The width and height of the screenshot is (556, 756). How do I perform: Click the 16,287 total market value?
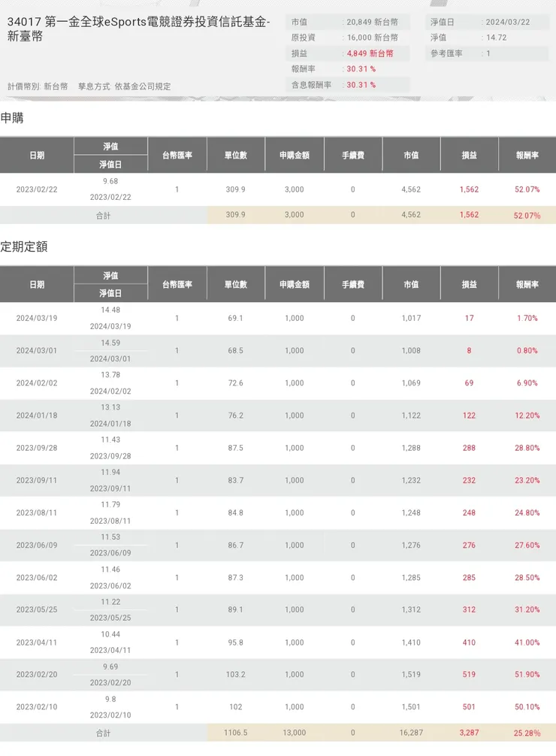pyautogui.click(x=411, y=733)
